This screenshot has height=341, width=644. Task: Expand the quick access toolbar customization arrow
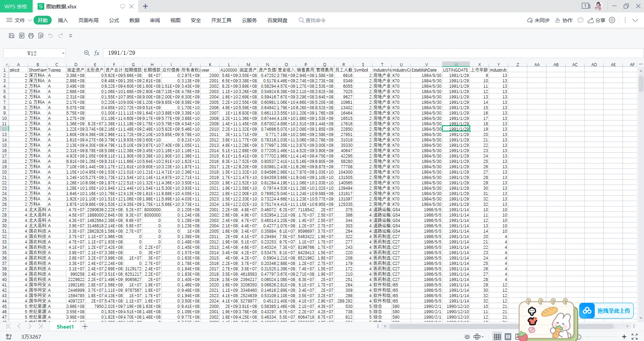click(x=70, y=36)
